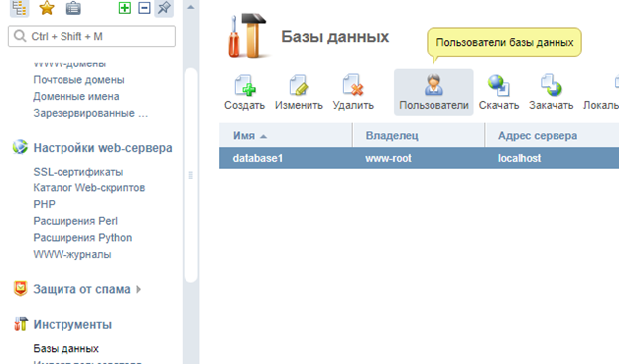
Task: Click the www-root owner cell
Action: (x=388, y=159)
